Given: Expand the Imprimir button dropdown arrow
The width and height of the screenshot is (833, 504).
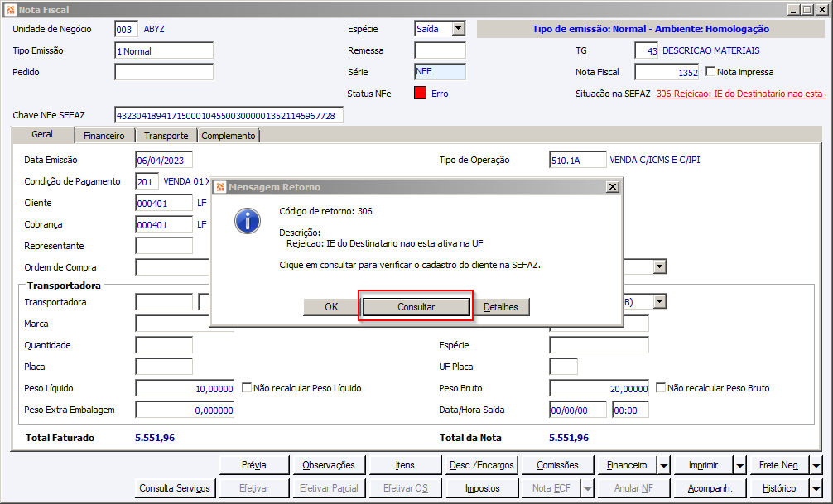Looking at the screenshot, I should (x=739, y=465).
